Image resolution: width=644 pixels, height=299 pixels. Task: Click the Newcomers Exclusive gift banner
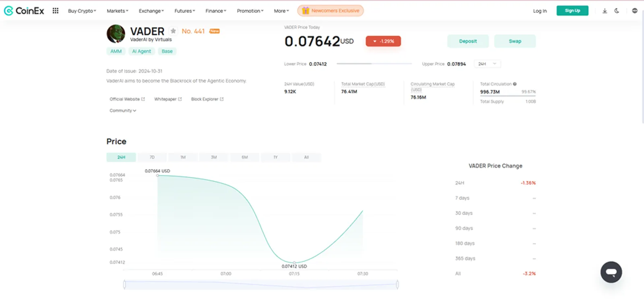[x=330, y=11]
